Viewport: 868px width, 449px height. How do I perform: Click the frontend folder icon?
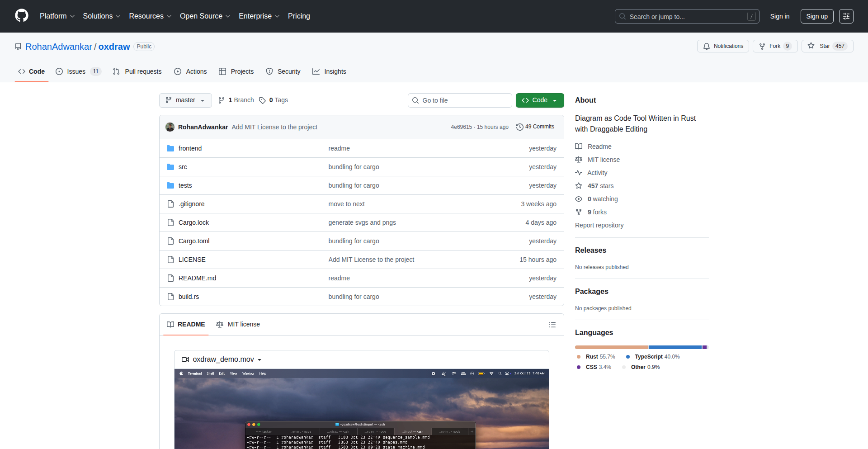(x=170, y=148)
